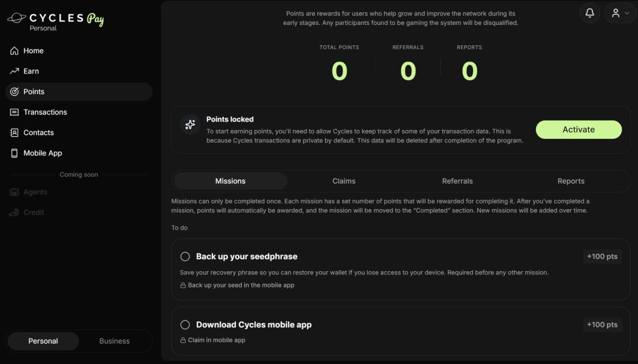This screenshot has width=638, height=364.
Task: Click the Earn trending-arrow icon
Action: (14, 71)
